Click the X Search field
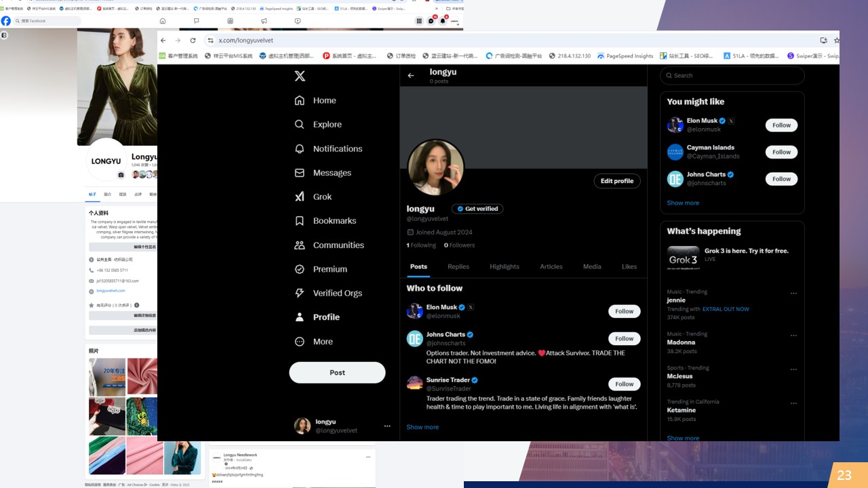 tap(732, 75)
